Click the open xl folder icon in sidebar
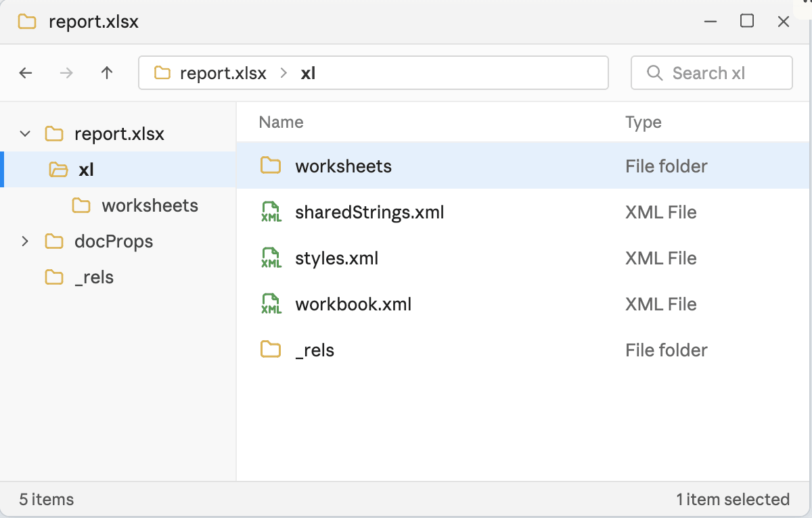 coord(59,170)
